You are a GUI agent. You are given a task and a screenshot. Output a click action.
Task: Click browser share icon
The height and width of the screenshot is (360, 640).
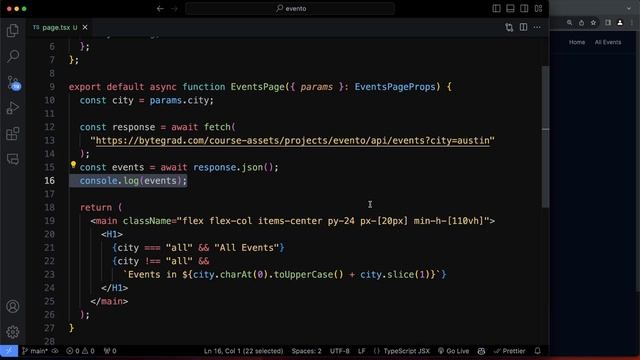[581, 23]
